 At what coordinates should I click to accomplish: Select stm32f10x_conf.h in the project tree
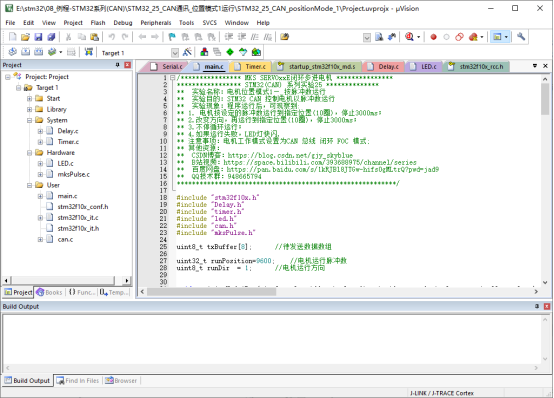pos(83,207)
